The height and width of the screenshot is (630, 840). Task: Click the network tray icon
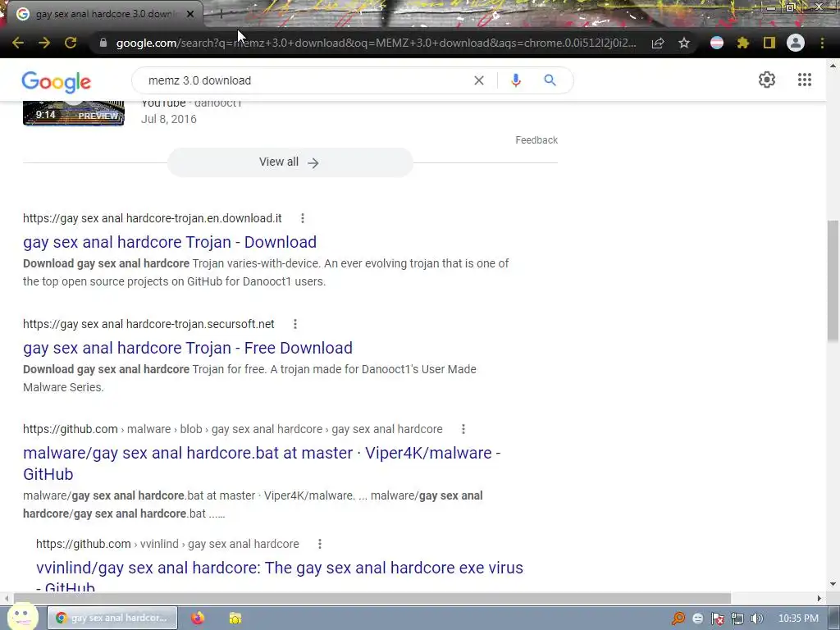[x=737, y=619]
